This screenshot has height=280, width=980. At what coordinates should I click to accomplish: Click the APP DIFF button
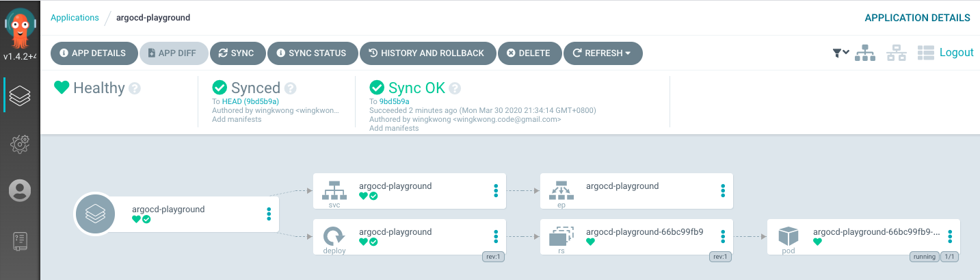tap(174, 53)
